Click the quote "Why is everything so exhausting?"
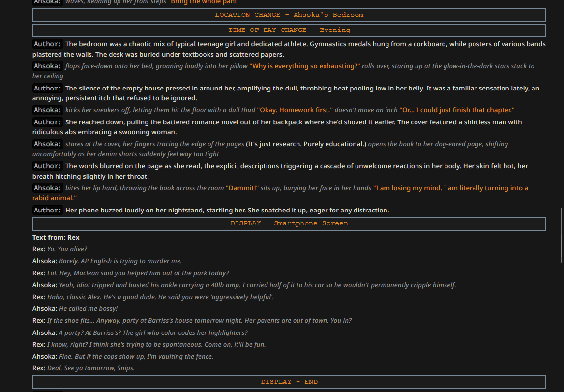Image resolution: width=564 pixels, height=392 pixels. tap(304, 66)
